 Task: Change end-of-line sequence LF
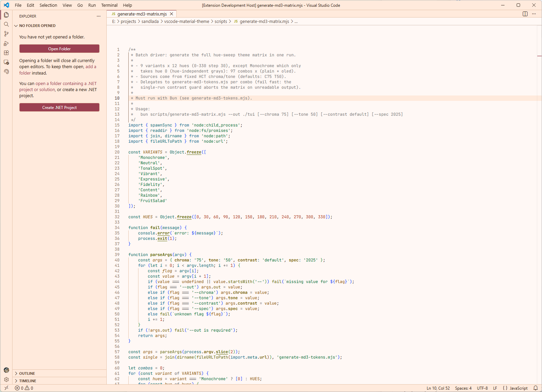click(x=495, y=388)
